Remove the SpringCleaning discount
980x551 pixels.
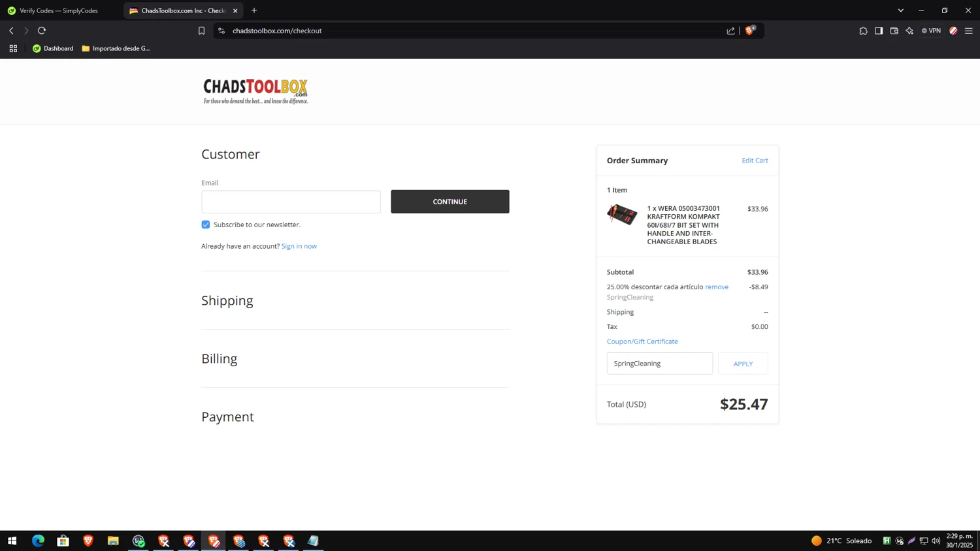click(717, 287)
